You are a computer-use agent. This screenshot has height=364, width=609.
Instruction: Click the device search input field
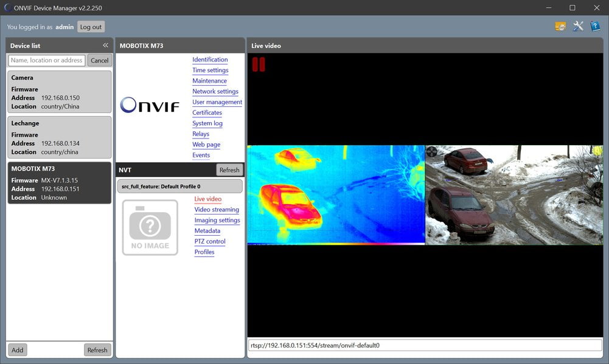(47, 60)
